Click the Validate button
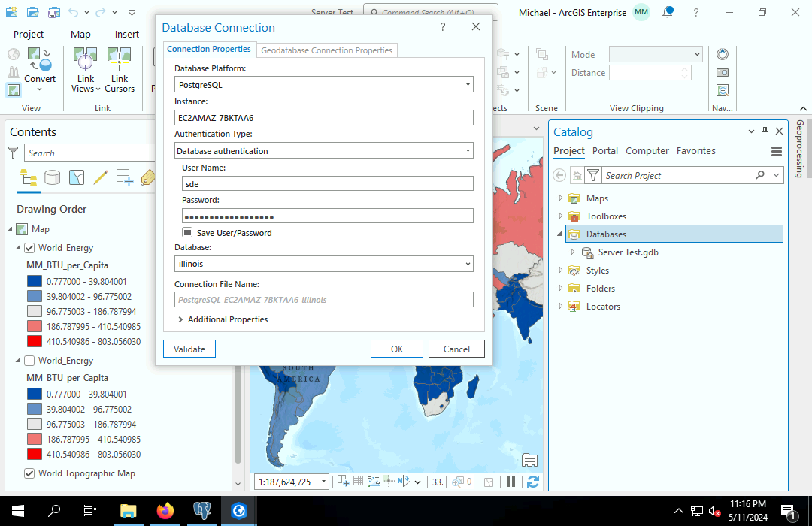Image resolution: width=812 pixels, height=526 pixels. click(189, 349)
